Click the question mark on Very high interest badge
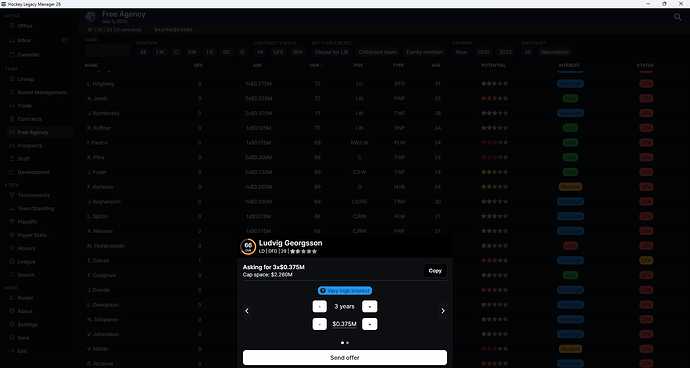The image size is (690, 368). click(x=323, y=291)
